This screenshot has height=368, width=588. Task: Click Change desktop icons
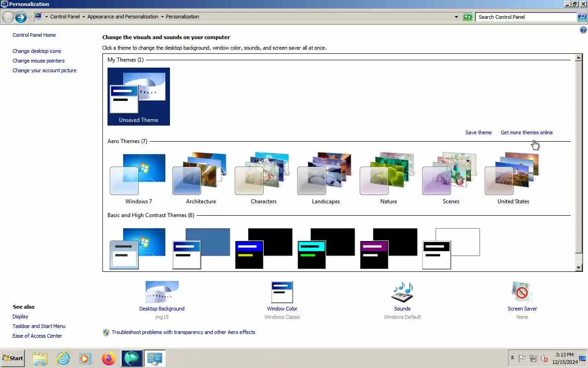tap(37, 51)
